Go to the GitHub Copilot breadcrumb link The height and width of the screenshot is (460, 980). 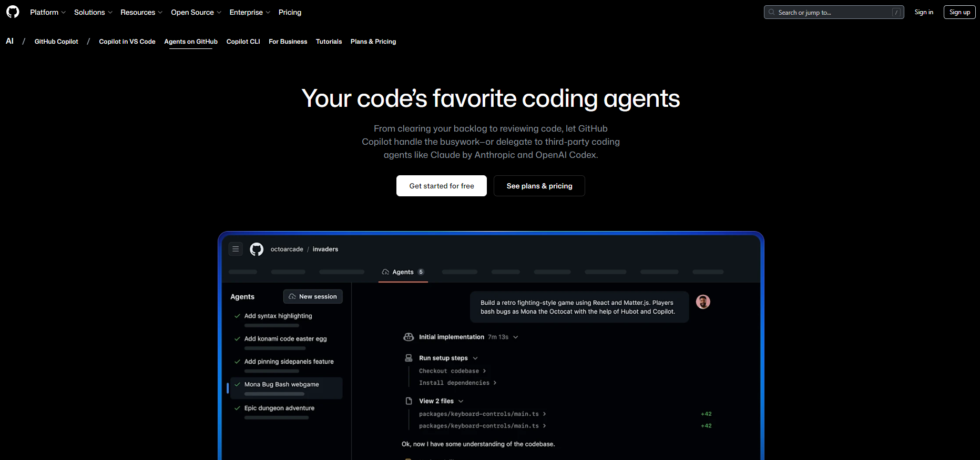tap(56, 42)
